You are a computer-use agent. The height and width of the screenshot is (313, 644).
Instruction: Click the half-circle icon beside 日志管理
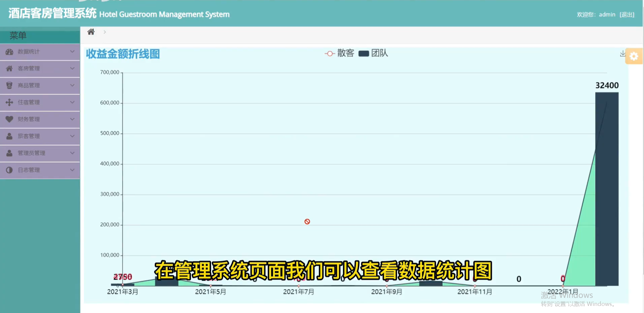coord(9,170)
